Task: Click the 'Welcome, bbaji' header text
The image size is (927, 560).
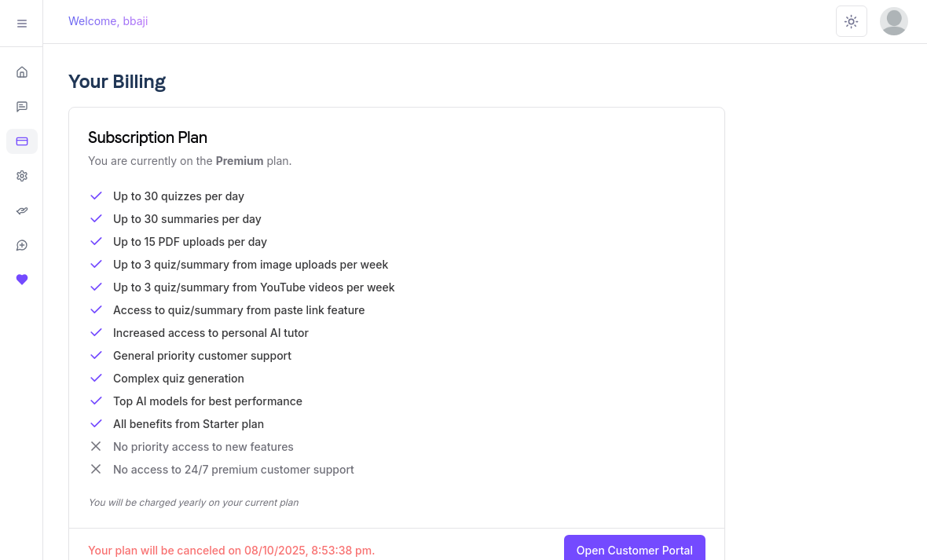Action: point(108,21)
